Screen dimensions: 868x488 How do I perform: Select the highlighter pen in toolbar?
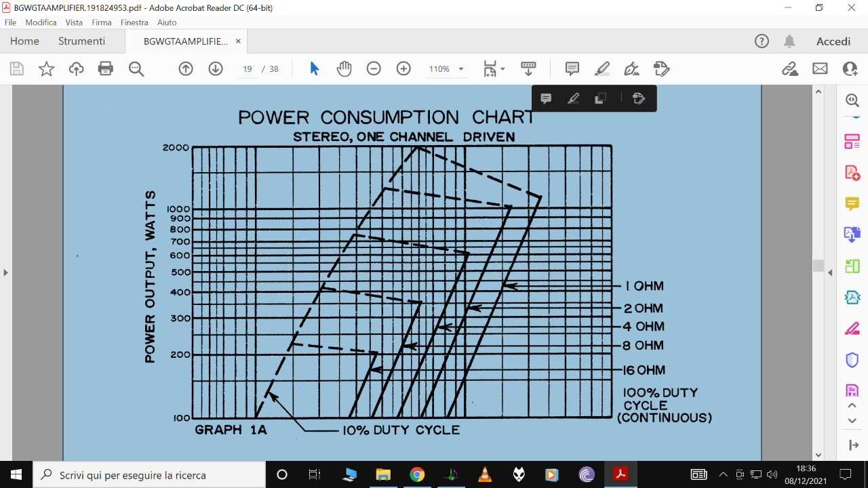(x=602, y=68)
